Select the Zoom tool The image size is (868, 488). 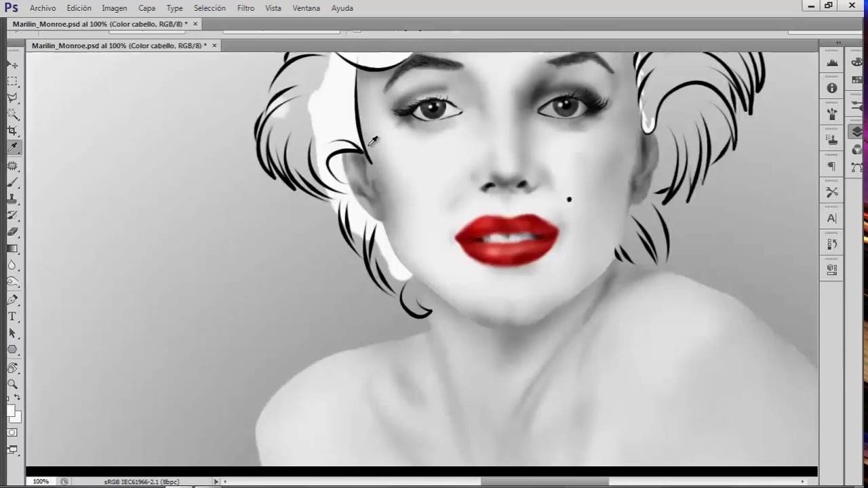point(12,384)
